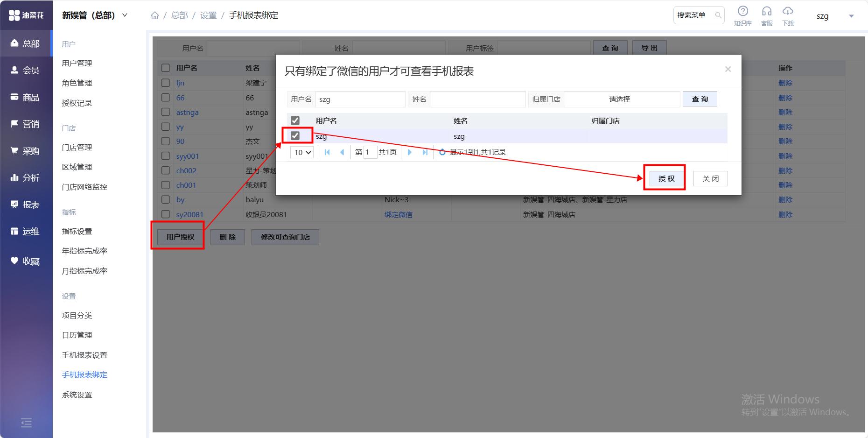The image size is (868, 438).
Task: Click the 修改可查询门店 button
Action: pyautogui.click(x=285, y=237)
